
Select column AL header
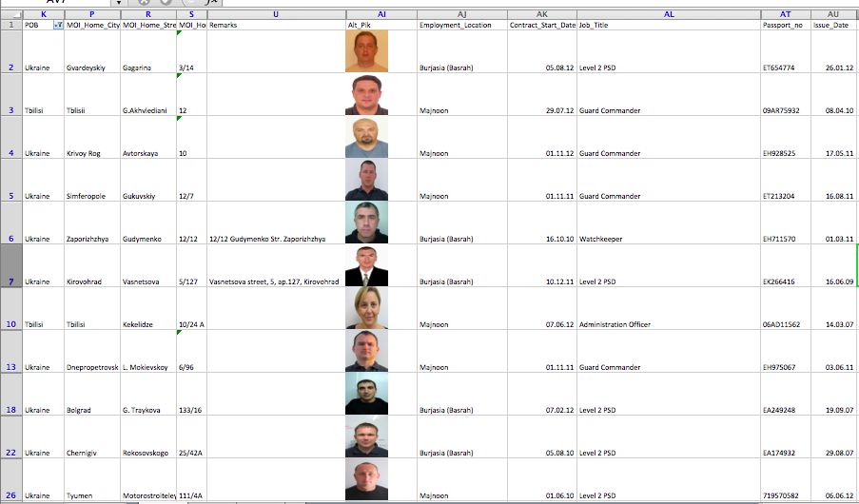(x=669, y=14)
